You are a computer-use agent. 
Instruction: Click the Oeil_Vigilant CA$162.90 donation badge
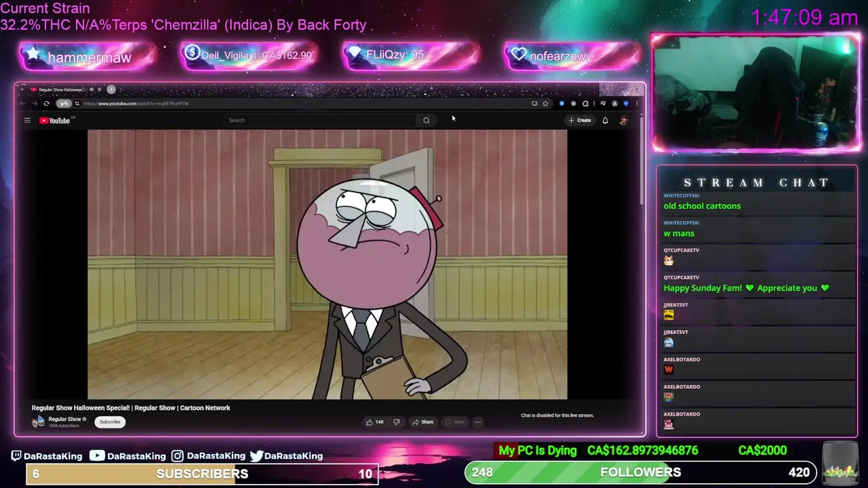pos(248,56)
